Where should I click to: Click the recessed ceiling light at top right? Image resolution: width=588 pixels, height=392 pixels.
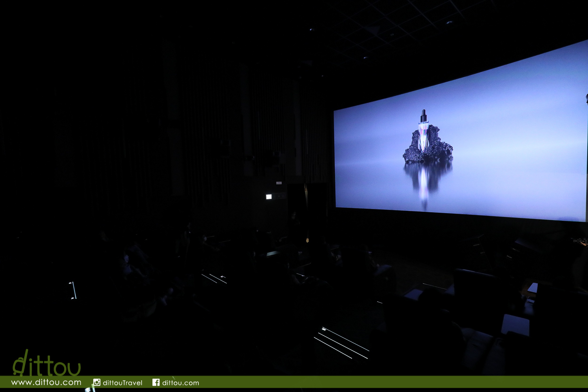[449, 22]
